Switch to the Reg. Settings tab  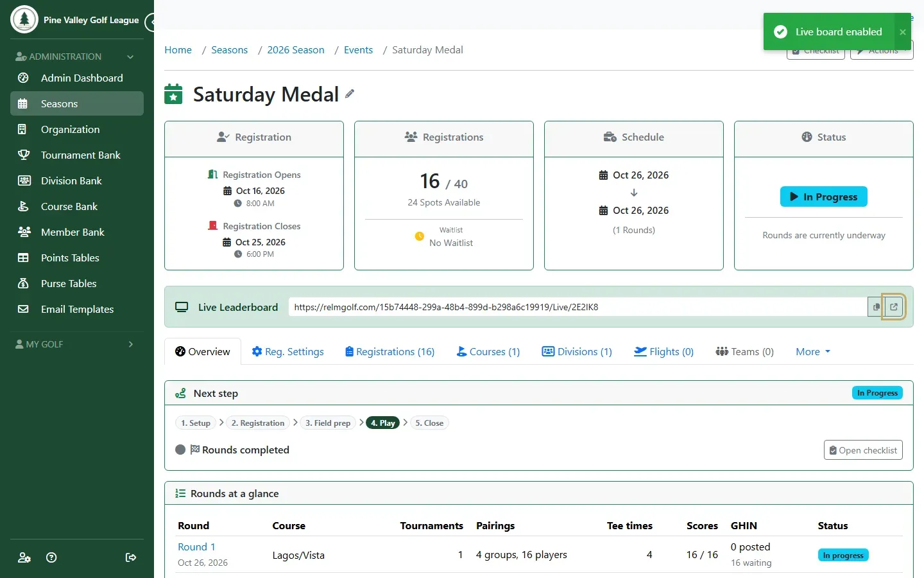pyautogui.click(x=287, y=351)
